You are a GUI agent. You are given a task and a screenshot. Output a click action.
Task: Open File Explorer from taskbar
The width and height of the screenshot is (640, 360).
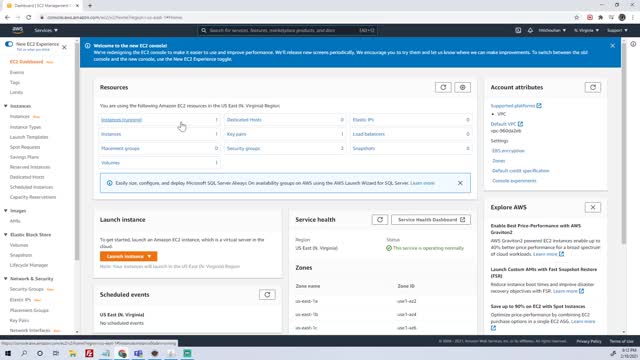[x=73, y=353]
